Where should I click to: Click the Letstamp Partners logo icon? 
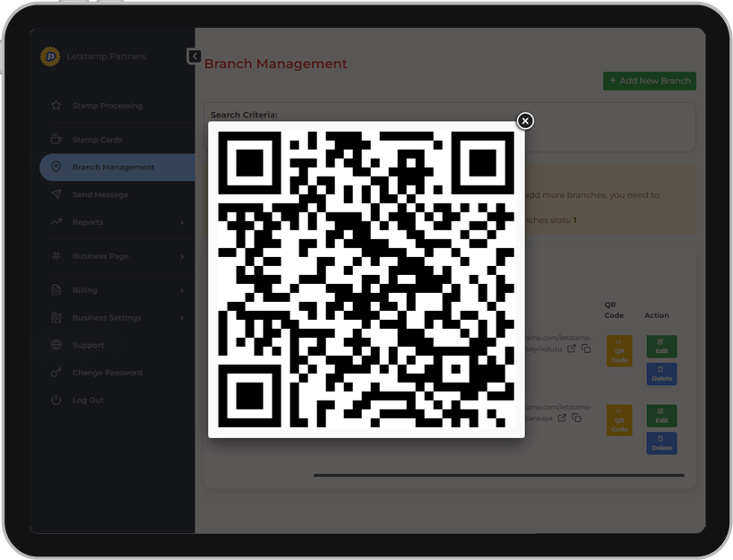click(x=50, y=56)
